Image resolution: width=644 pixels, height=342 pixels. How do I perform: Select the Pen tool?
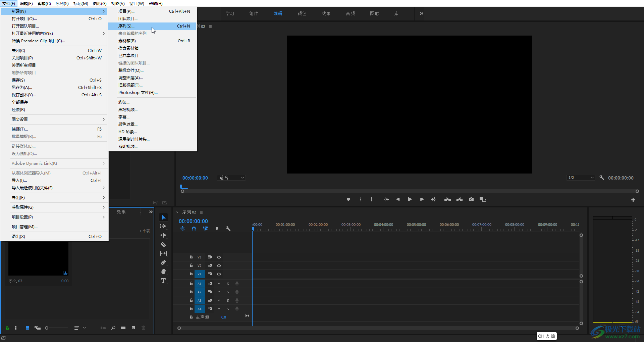click(163, 262)
